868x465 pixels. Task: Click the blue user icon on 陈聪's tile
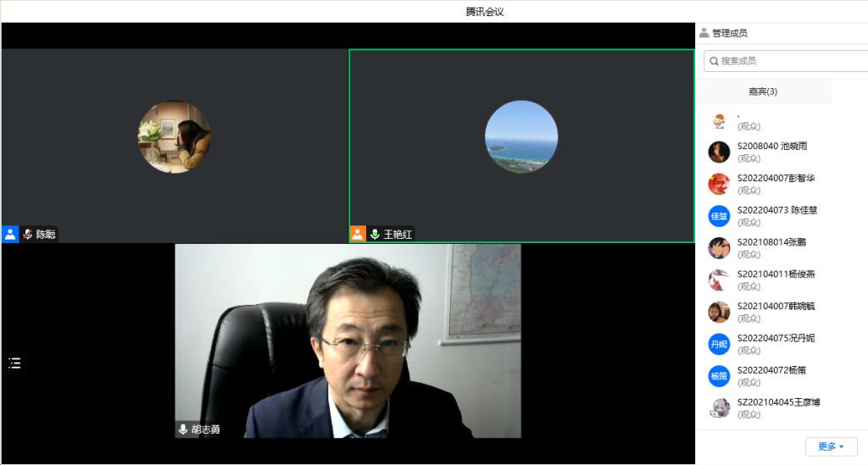tap(10, 235)
